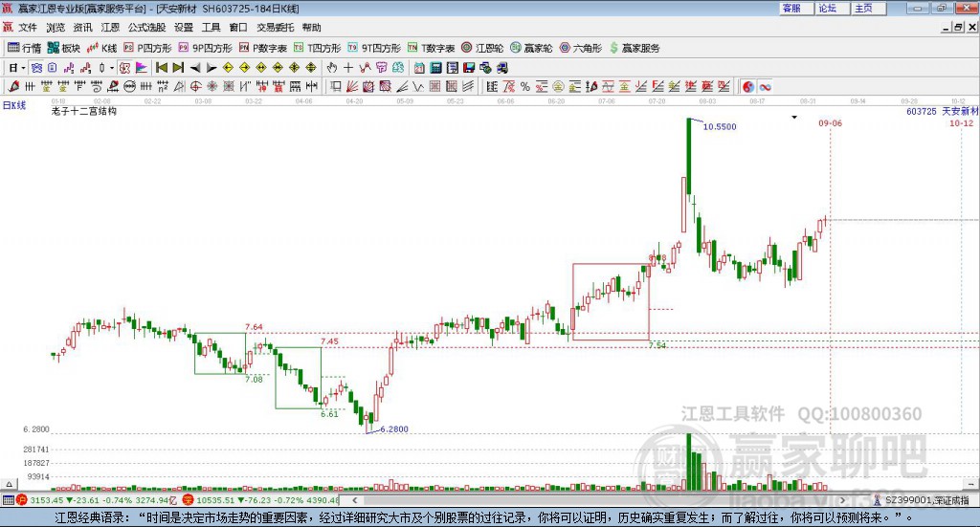Open the 窗口 menu
Screen dimensions: 980x527
(x=238, y=28)
